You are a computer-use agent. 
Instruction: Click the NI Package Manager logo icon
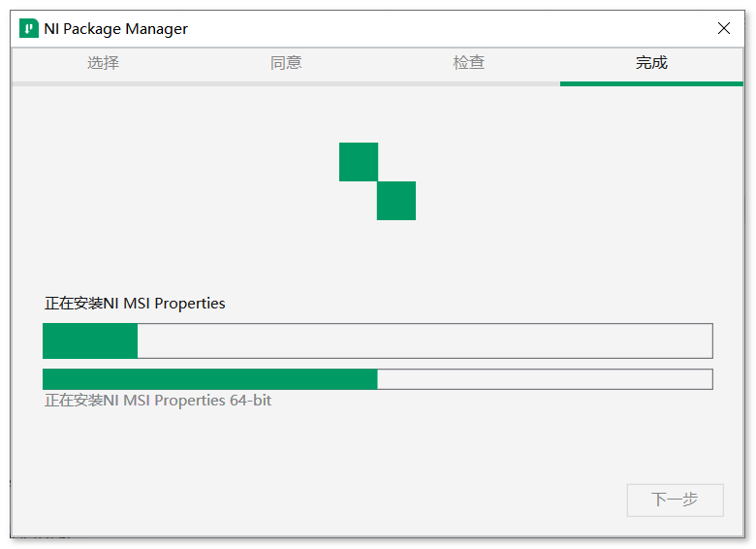(29, 28)
